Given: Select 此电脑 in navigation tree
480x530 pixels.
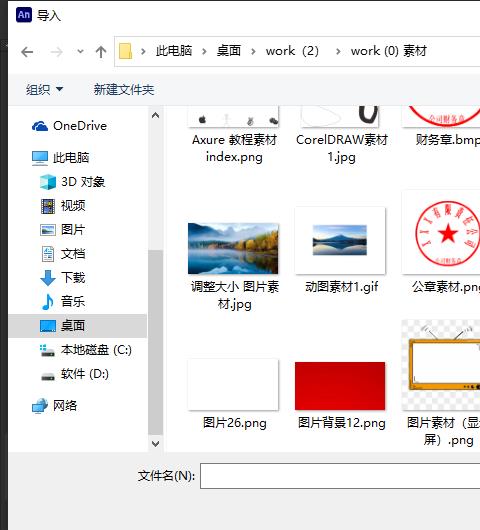Looking at the screenshot, I should [71, 158].
